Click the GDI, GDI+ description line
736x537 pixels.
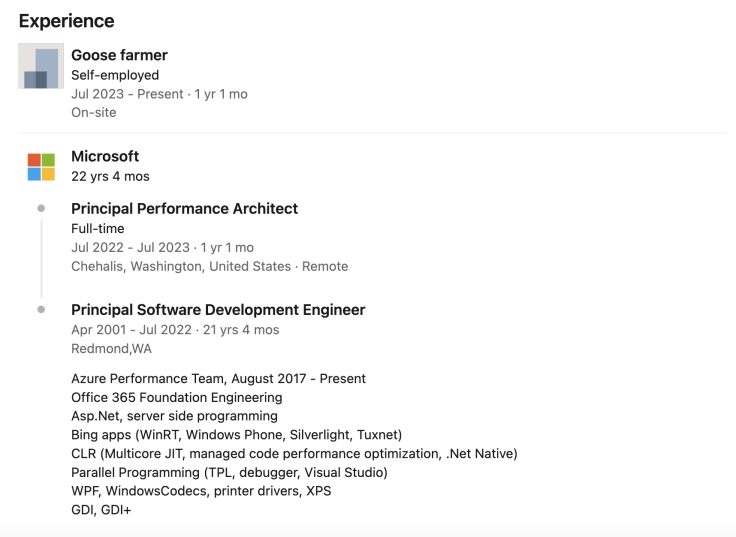point(101,510)
